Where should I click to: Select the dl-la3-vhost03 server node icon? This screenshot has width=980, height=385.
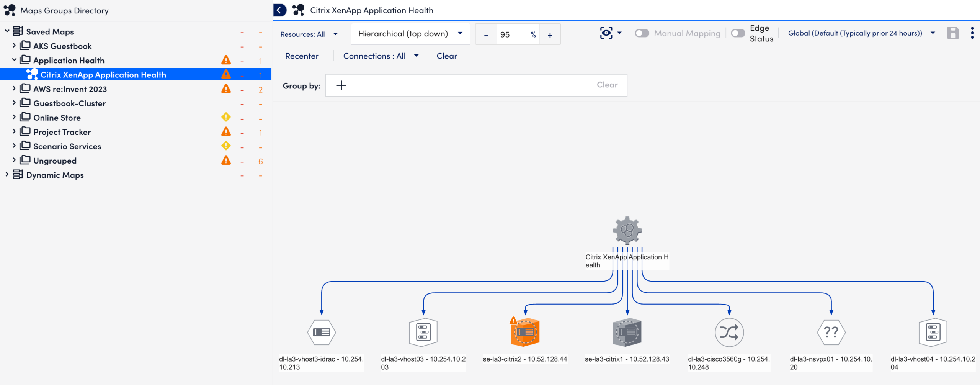point(423,332)
